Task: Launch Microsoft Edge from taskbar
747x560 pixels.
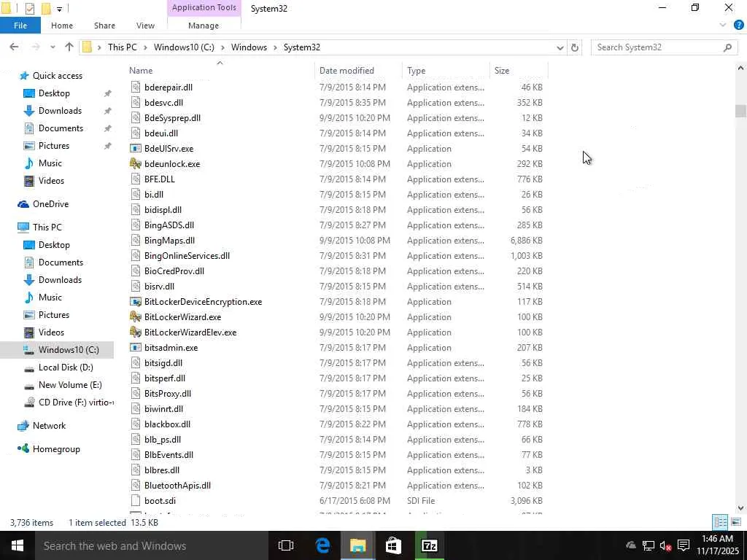Action: 322,545
